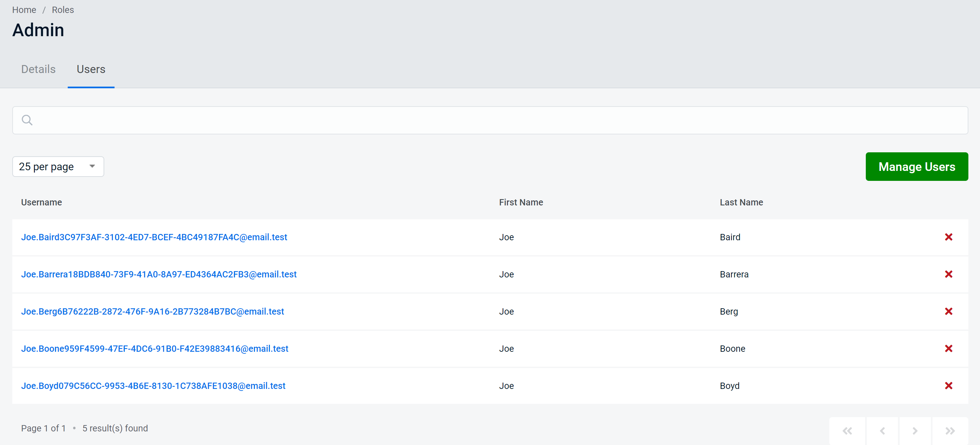The height and width of the screenshot is (445, 980).
Task: Click the search magnifier icon
Action: [27, 120]
